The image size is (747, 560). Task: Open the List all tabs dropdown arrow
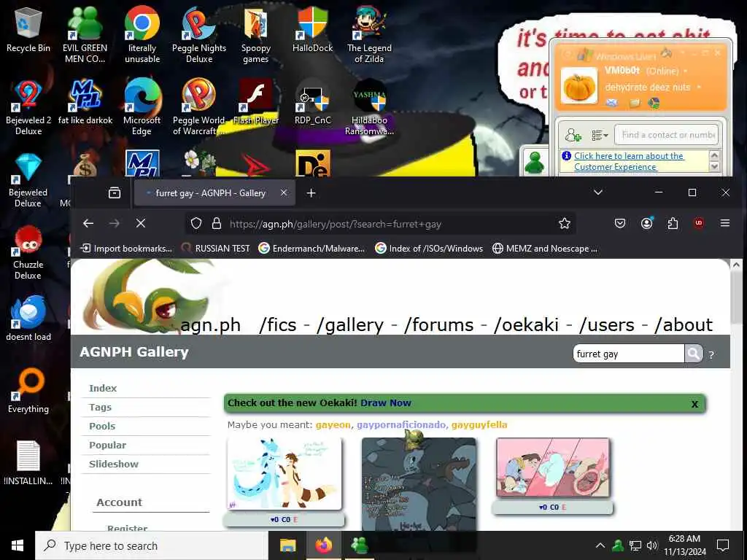click(598, 192)
